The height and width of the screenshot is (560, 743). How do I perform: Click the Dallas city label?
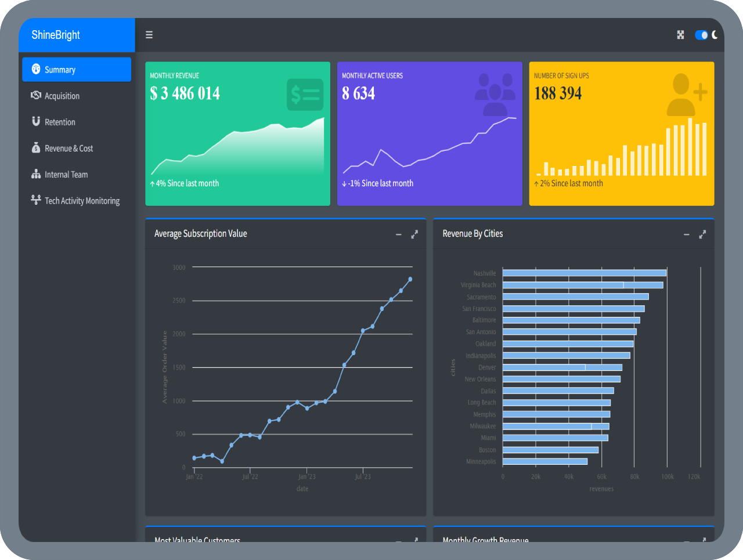click(488, 391)
